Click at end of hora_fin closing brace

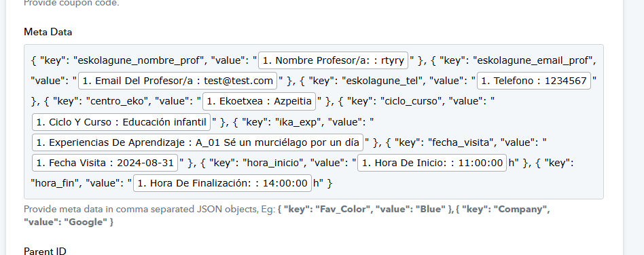[332, 184]
